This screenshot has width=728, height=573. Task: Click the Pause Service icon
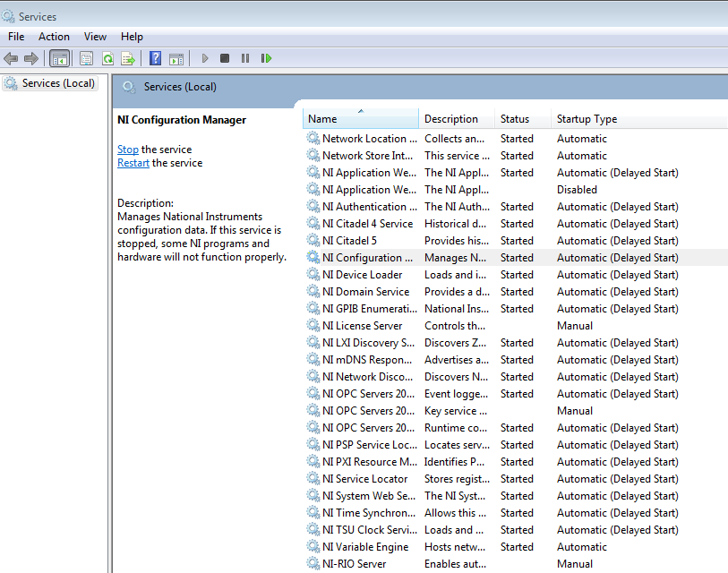pyautogui.click(x=245, y=58)
